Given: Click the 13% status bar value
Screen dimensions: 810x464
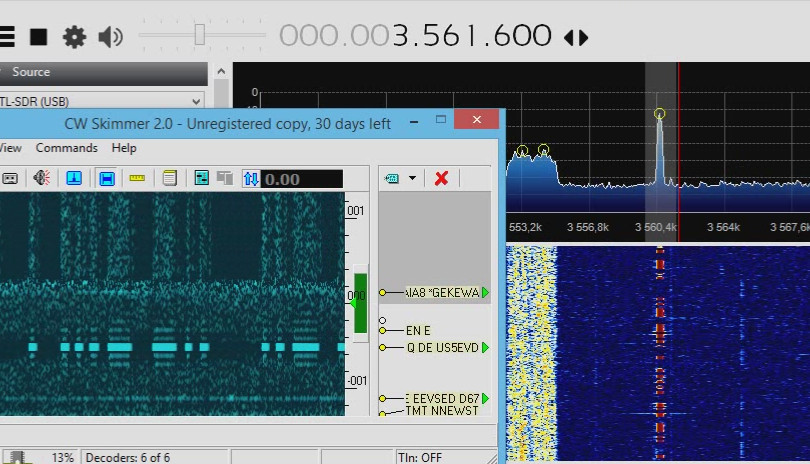Looking at the screenshot, I should [63, 458].
